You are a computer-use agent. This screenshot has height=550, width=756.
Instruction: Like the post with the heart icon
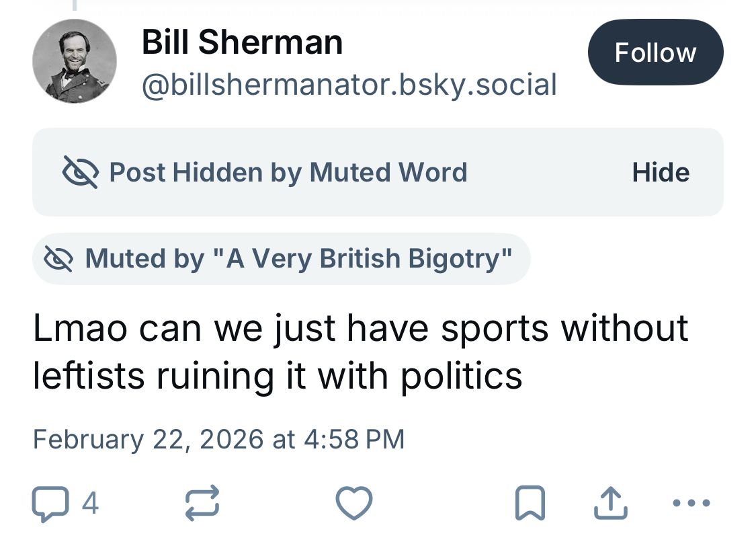click(x=353, y=504)
